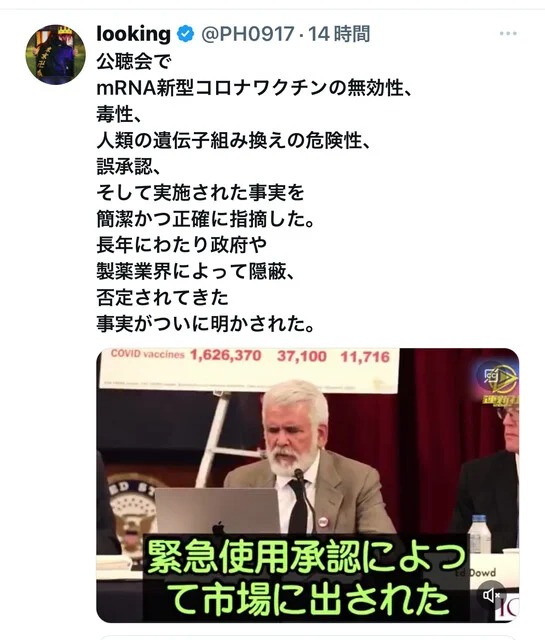Click the eagle seal on the podium

pyautogui.click(x=131, y=512)
